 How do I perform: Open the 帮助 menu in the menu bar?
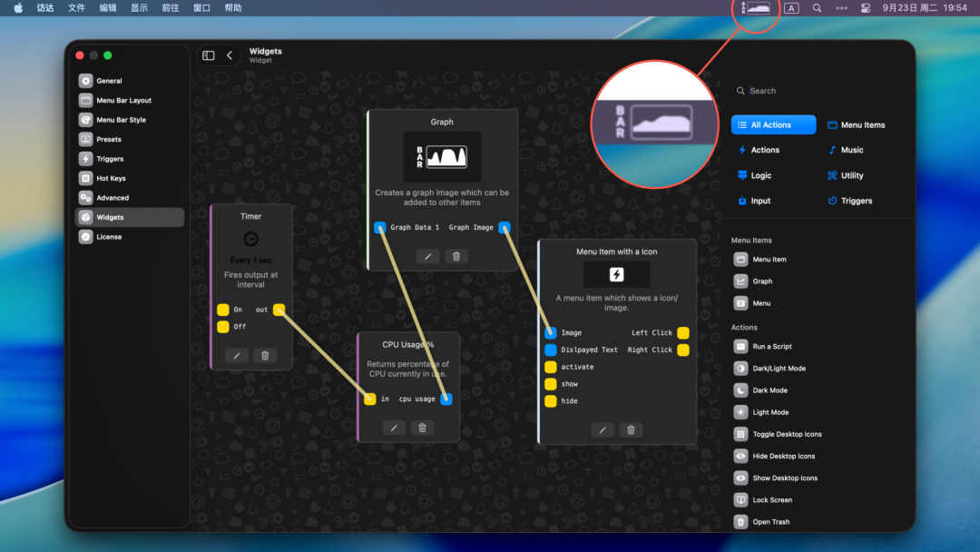pos(232,8)
